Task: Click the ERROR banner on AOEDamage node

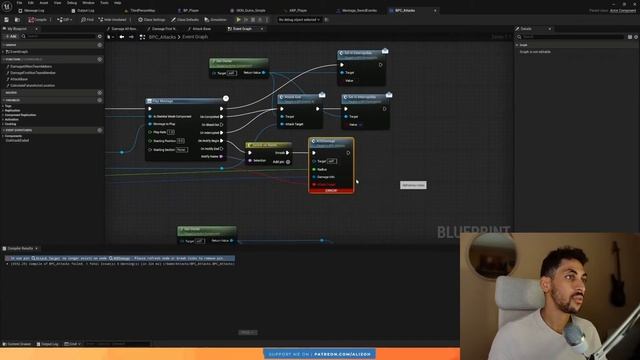Action: (x=331, y=191)
